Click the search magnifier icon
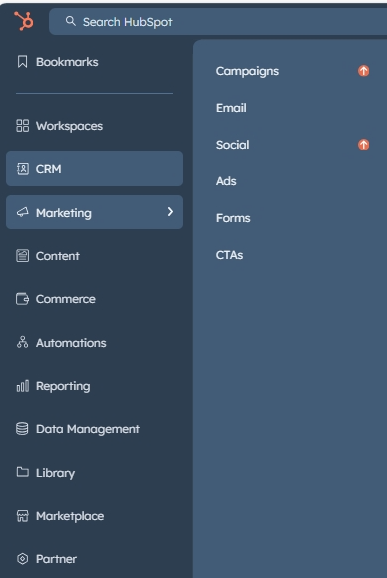 70,21
